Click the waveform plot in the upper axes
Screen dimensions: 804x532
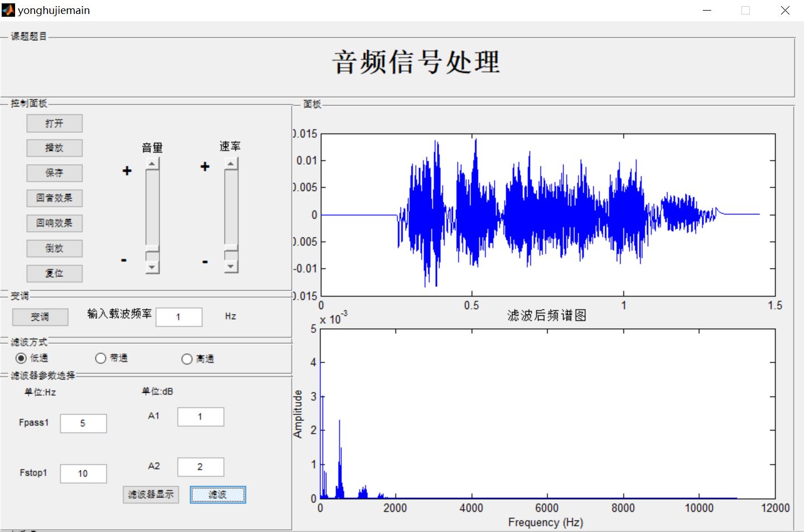click(548, 215)
